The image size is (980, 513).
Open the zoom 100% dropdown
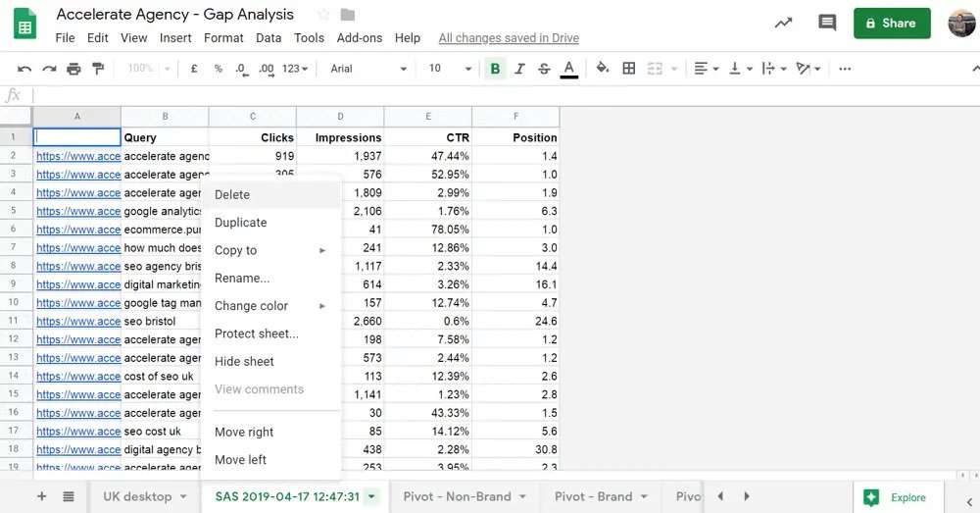click(x=149, y=69)
